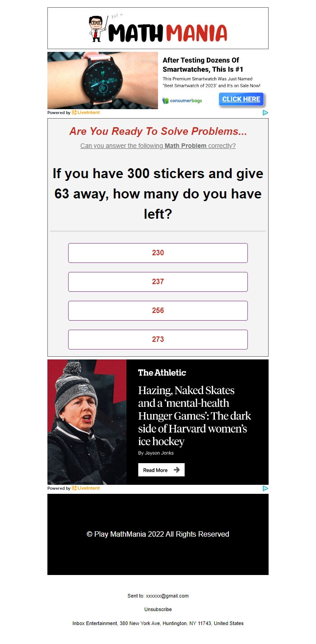Click the smartwatch photo thumbnail
Screen dimensions: 316x644
(x=102, y=80)
